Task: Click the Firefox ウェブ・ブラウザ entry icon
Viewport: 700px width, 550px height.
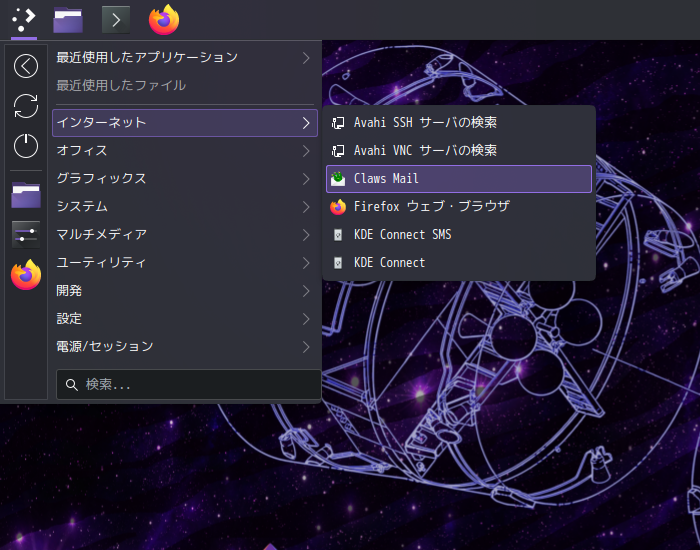Action: point(338,207)
